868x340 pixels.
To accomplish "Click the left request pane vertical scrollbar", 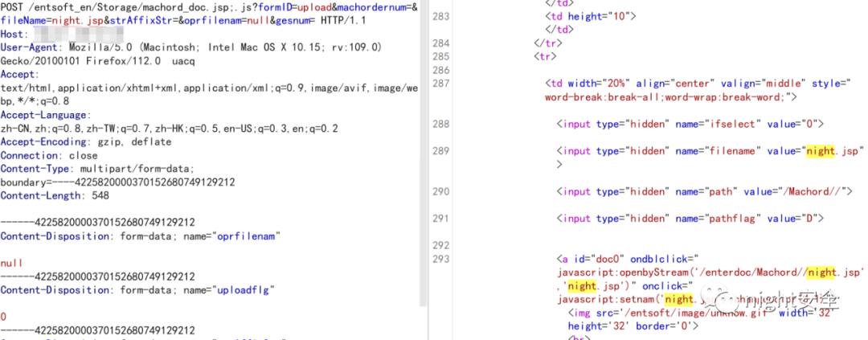I will pos(424,155).
